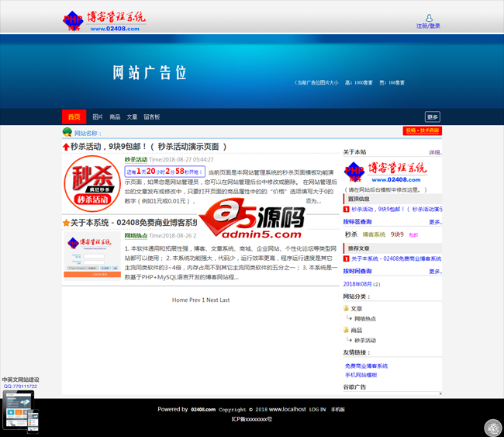Open the 商品 menu item

[115, 116]
